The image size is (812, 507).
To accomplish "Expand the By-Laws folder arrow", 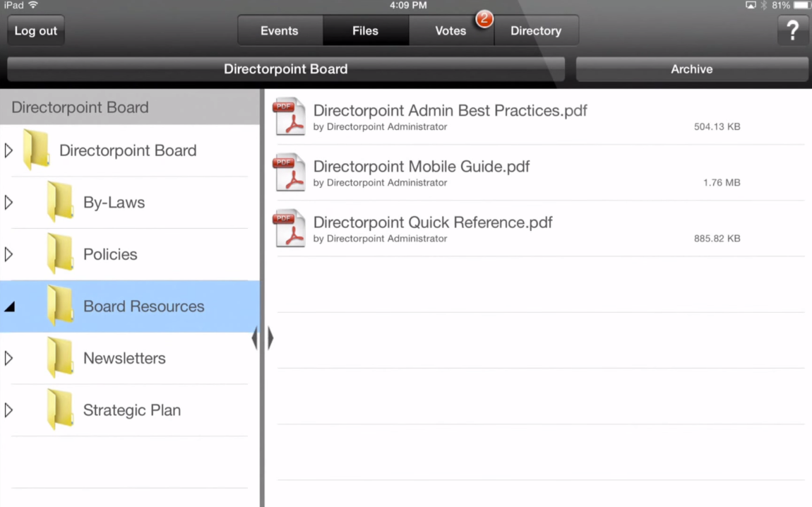I will [8, 202].
